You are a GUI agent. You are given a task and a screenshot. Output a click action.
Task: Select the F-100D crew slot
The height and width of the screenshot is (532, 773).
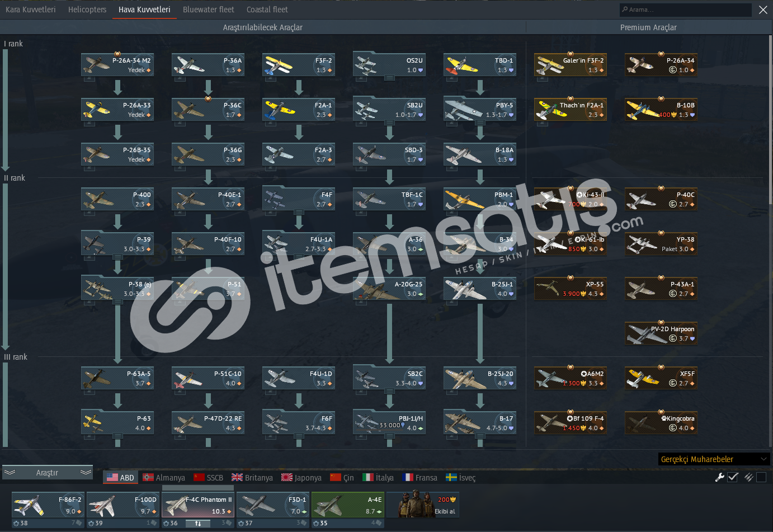(x=123, y=509)
